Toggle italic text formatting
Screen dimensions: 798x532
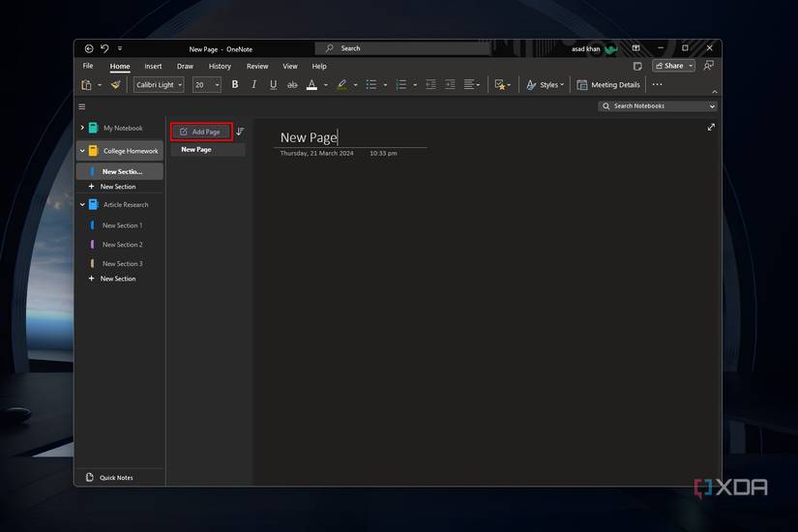click(x=253, y=84)
